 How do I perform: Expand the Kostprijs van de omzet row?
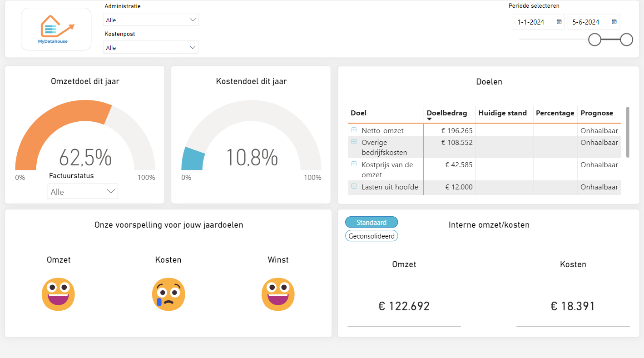pyautogui.click(x=354, y=164)
